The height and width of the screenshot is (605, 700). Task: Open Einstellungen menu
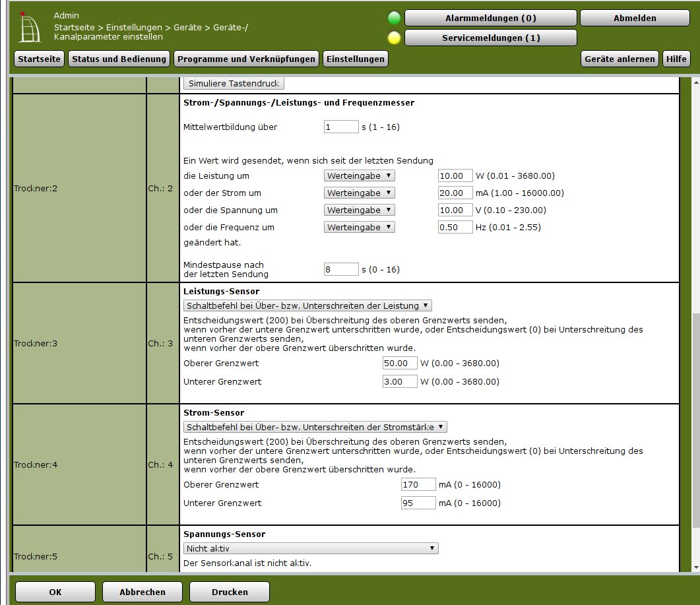point(356,59)
